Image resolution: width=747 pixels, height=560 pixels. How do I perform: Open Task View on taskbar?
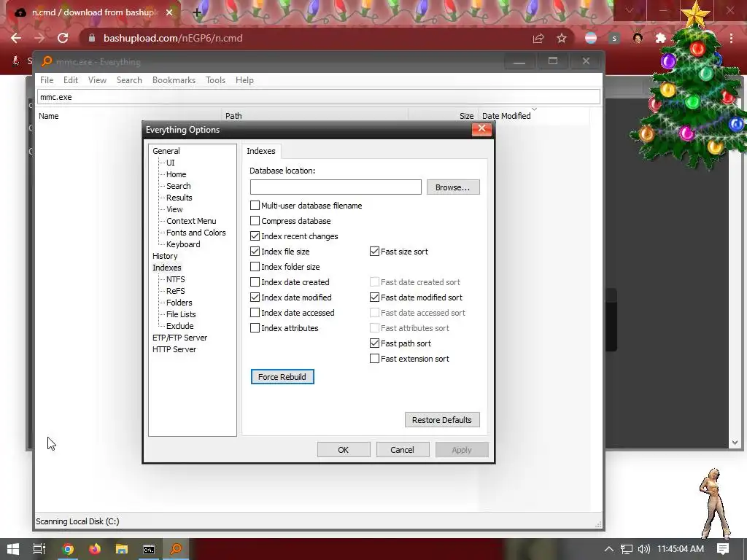coord(39,549)
